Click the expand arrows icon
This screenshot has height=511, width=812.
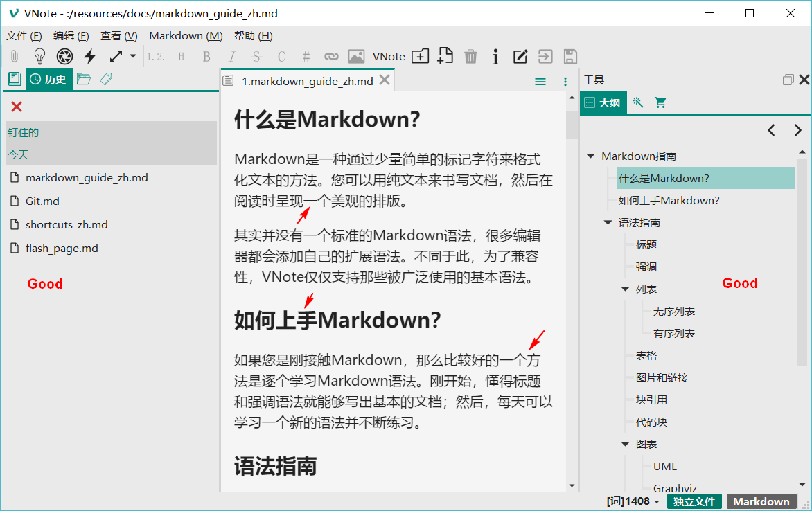click(x=116, y=57)
